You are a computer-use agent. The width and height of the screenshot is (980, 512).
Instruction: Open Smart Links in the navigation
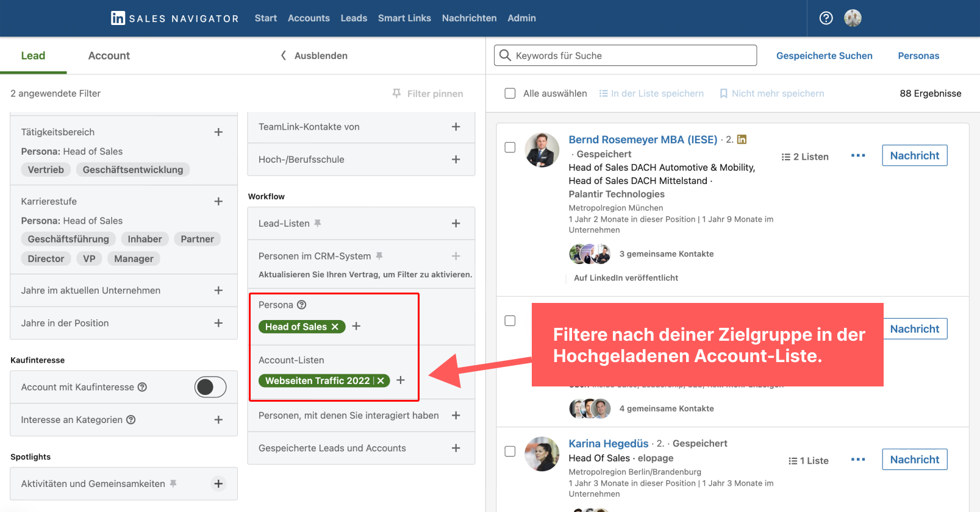(x=404, y=18)
